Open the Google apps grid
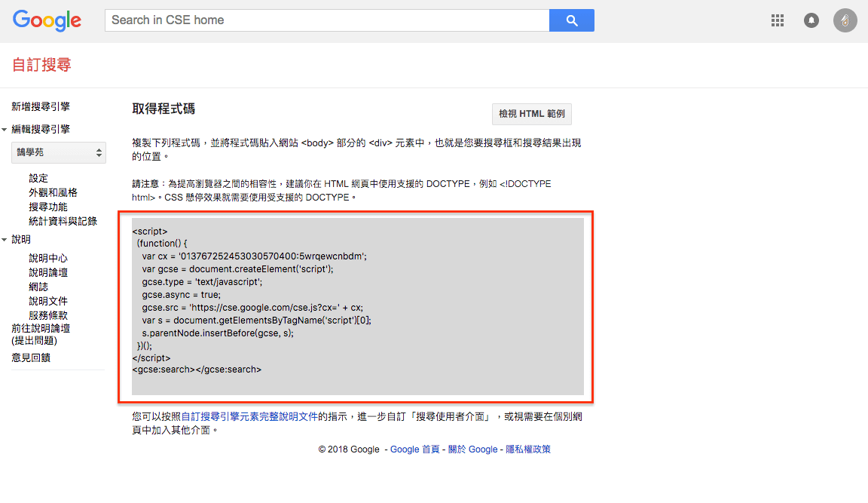Viewport: 868px width, 503px height. click(778, 21)
